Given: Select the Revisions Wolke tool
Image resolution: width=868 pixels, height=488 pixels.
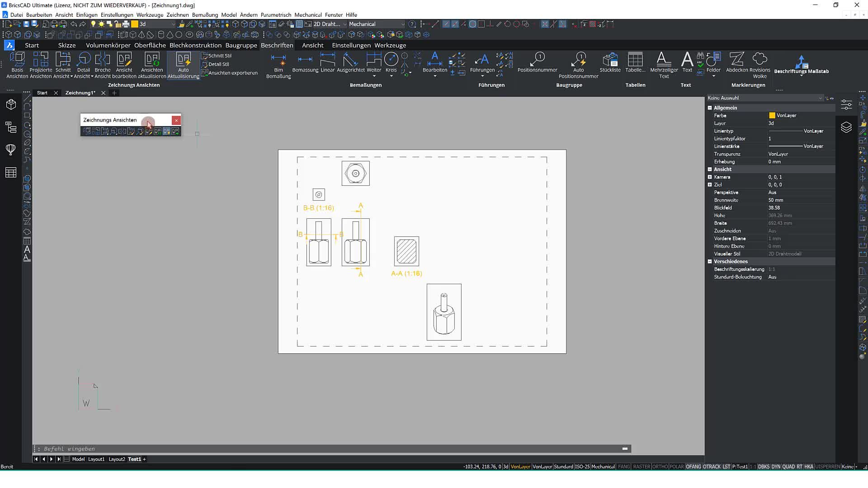Looking at the screenshot, I should click(x=759, y=65).
